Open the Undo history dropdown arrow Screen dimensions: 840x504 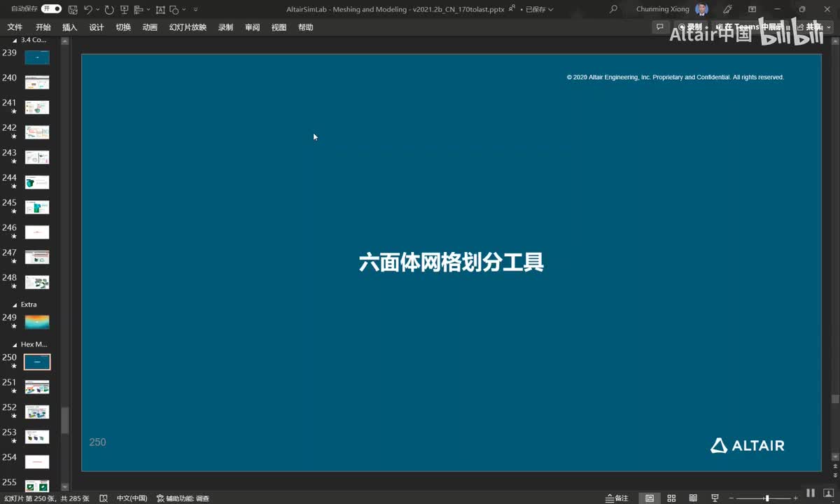97,10
